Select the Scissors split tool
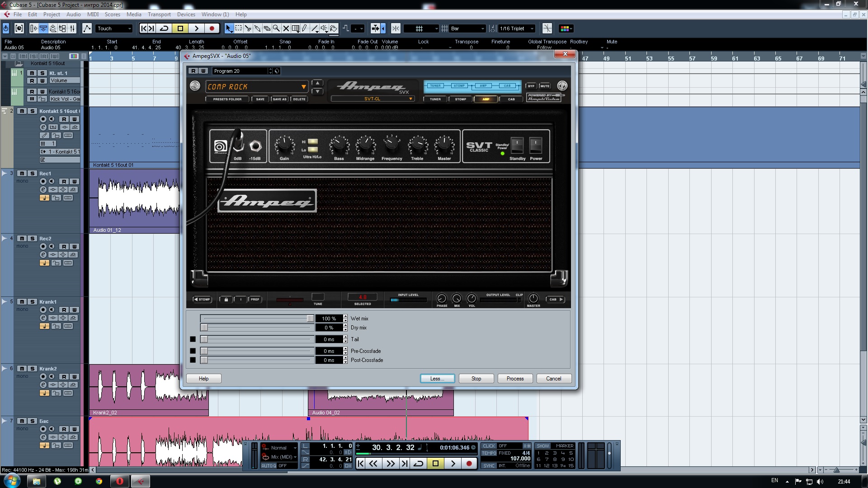 click(x=248, y=28)
